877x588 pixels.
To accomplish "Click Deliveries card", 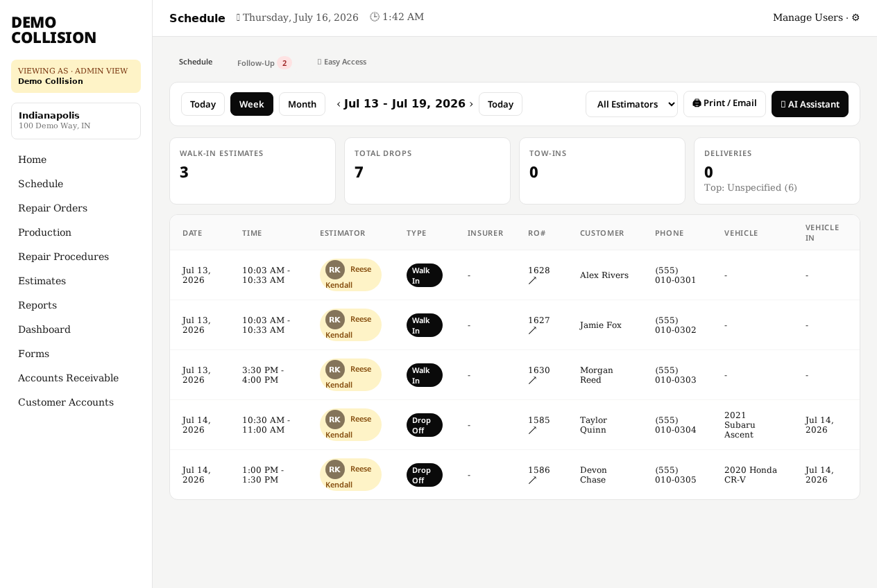I will coord(777,171).
